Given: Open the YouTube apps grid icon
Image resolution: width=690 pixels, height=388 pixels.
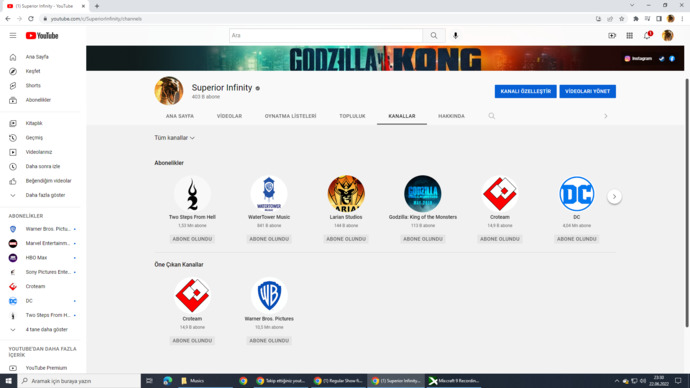Looking at the screenshot, I should point(630,36).
